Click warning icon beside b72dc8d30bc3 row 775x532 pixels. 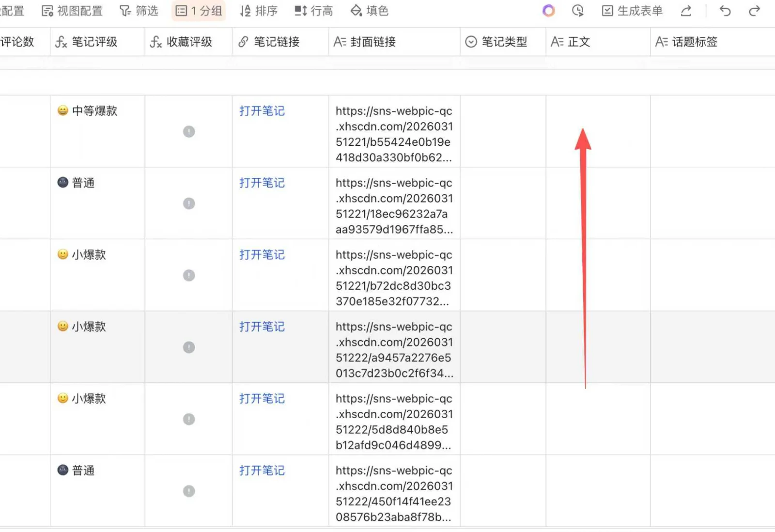click(189, 275)
